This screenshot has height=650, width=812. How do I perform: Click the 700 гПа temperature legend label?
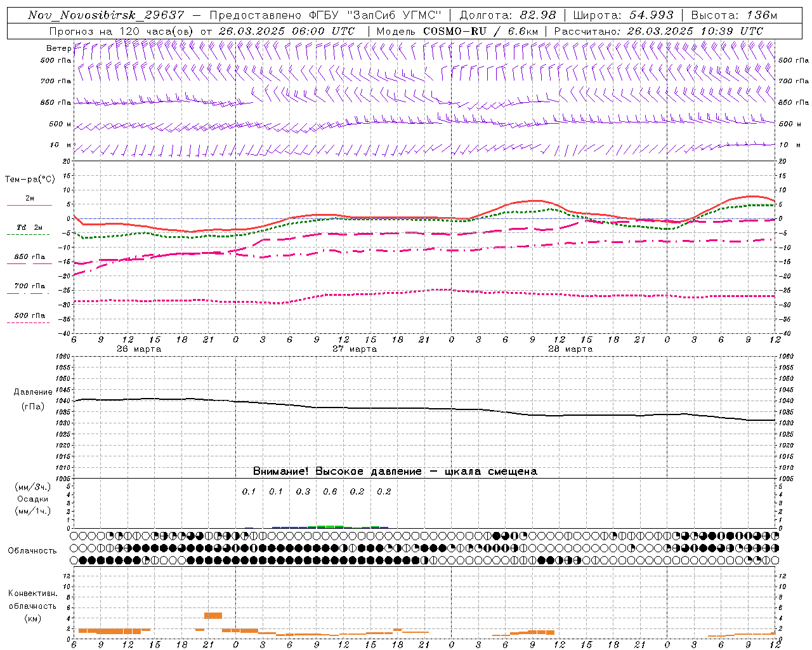pos(29,286)
